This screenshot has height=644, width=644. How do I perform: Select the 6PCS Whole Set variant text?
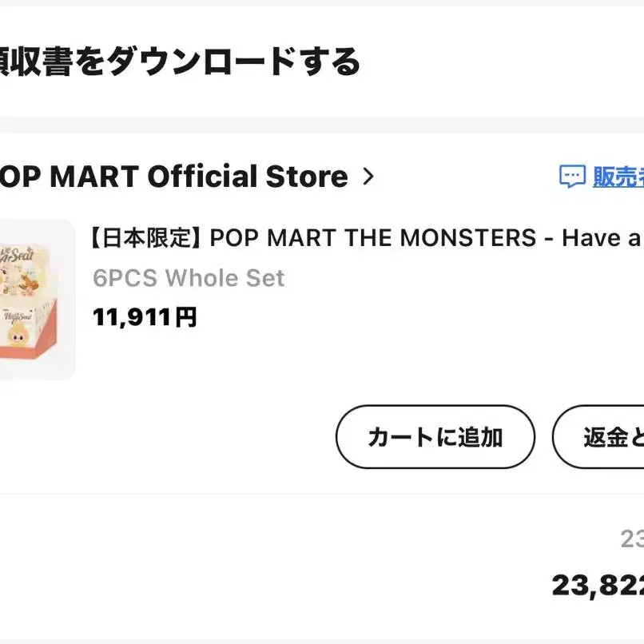[x=189, y=278]
